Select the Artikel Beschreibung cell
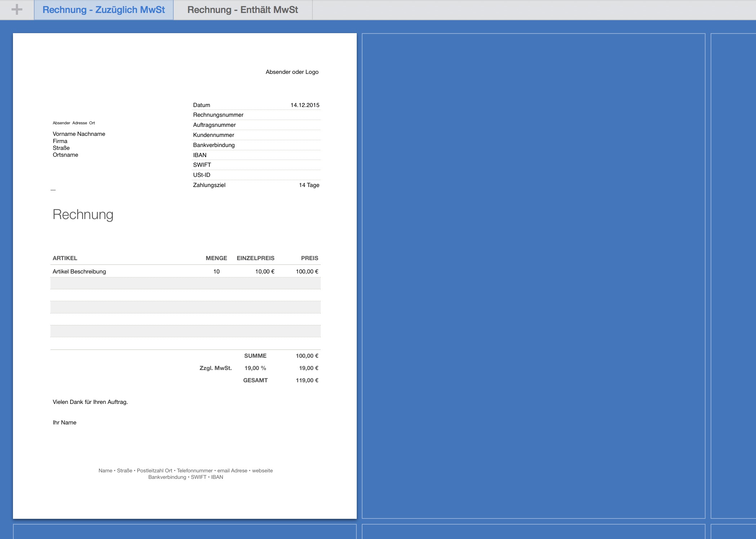 [79, 272]
